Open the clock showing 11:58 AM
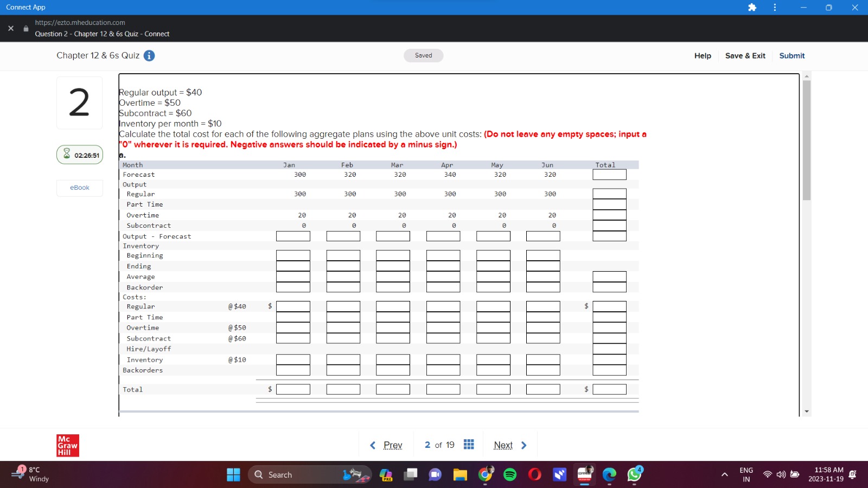 click(826, 474)
